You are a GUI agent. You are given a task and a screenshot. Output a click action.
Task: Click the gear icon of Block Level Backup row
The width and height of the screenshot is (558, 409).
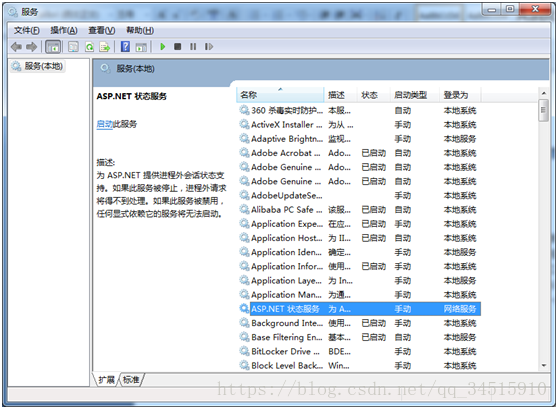(244, 365)
